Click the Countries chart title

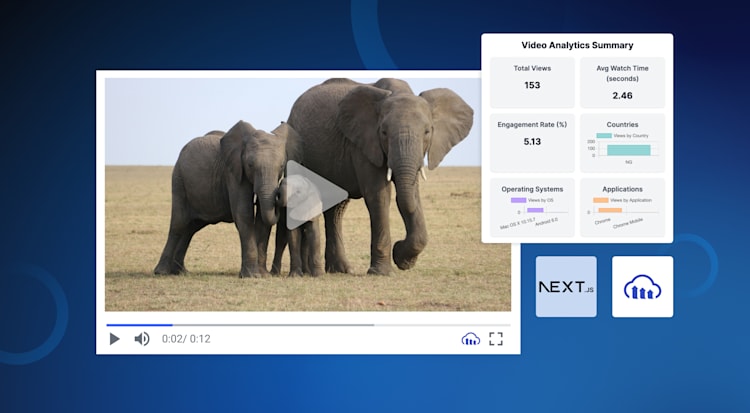pos(622,124)
